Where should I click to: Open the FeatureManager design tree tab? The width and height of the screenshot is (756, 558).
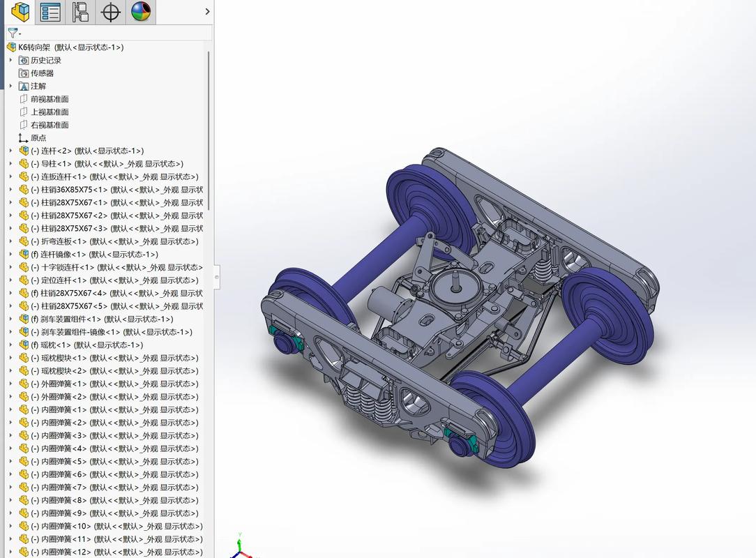pos(20,12)
